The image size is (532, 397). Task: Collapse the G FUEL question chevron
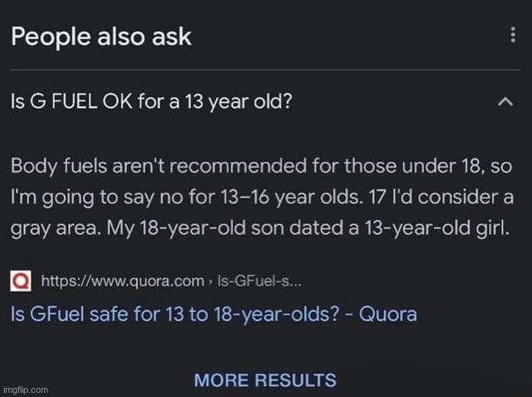click(x=504, y=102)
